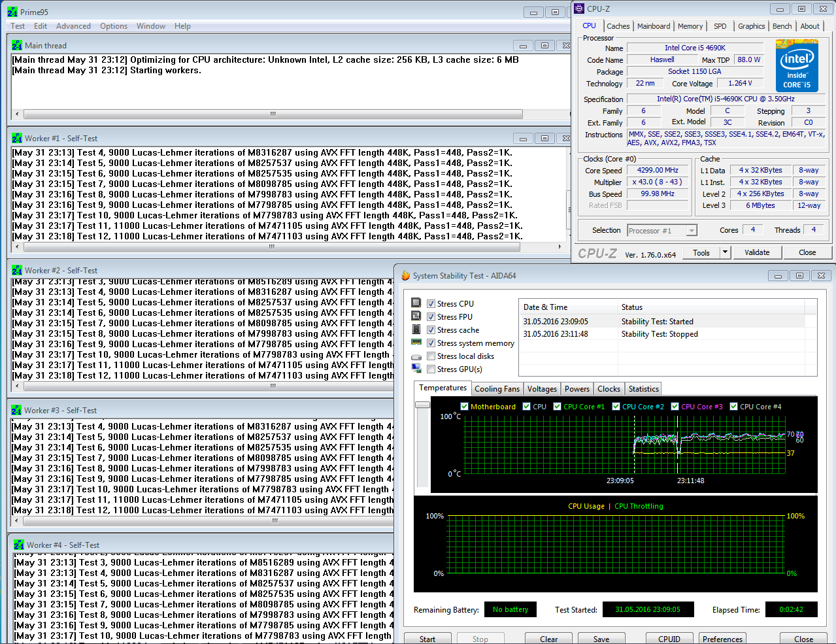The image size is (836, 644).
Task: Click the Main thread window icon
Action: pyautogui.click(x=17, y=46)
